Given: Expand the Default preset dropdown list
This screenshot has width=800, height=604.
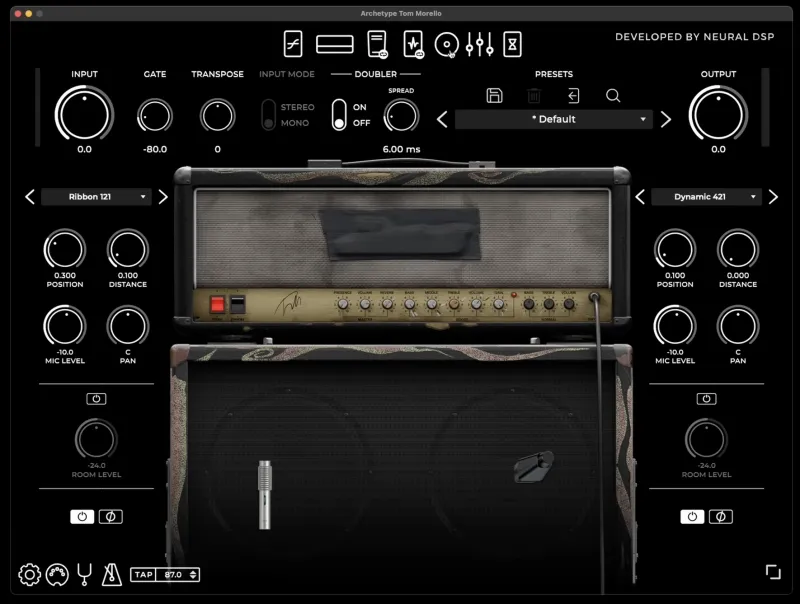Looking at the screenshot, I should (x=553, y=119).
